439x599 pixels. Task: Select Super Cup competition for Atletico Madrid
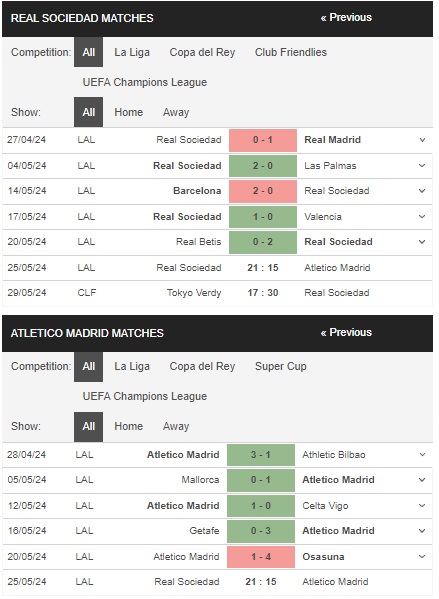pyautogui.click(x=280, y=366)
